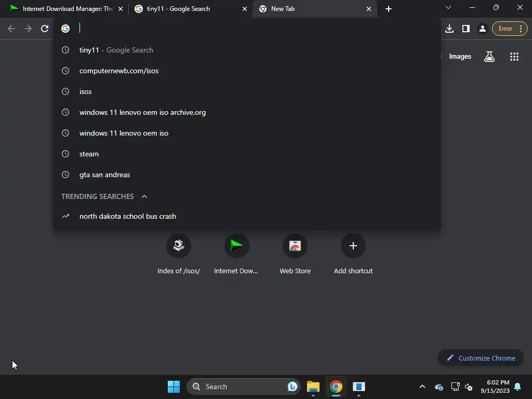Select tiny11 - Google Search suggestion
The image size is (532, 399).
(x=247, y=50)
